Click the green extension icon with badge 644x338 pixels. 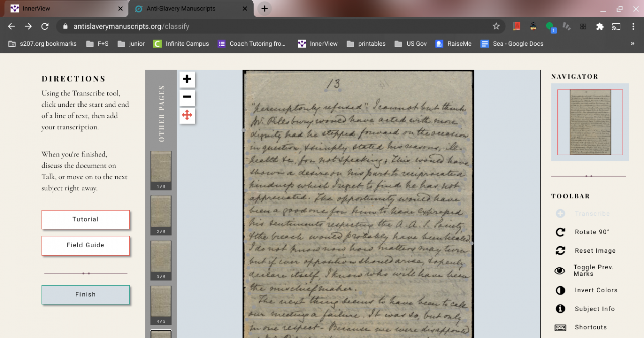(550, 27)
